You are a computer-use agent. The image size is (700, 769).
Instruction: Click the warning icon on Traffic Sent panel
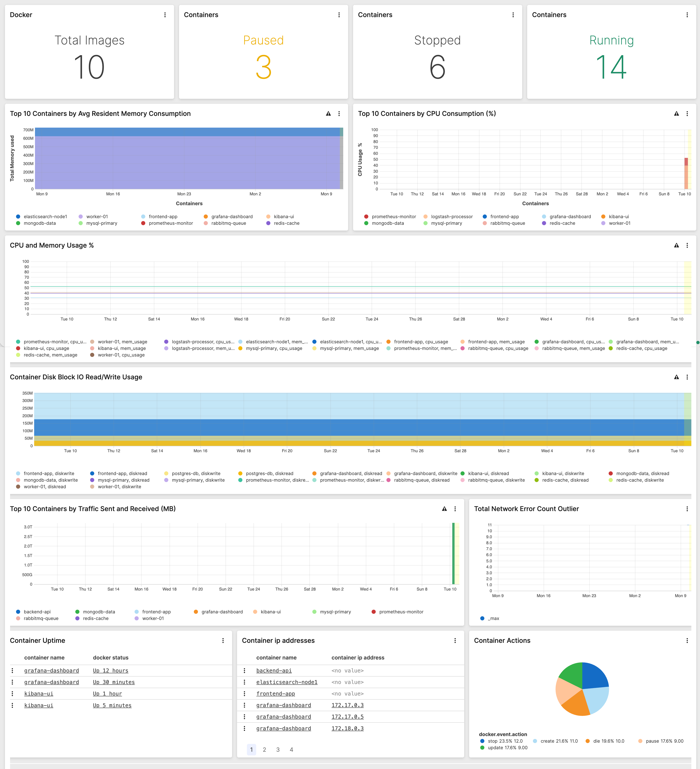coord(444,509)
